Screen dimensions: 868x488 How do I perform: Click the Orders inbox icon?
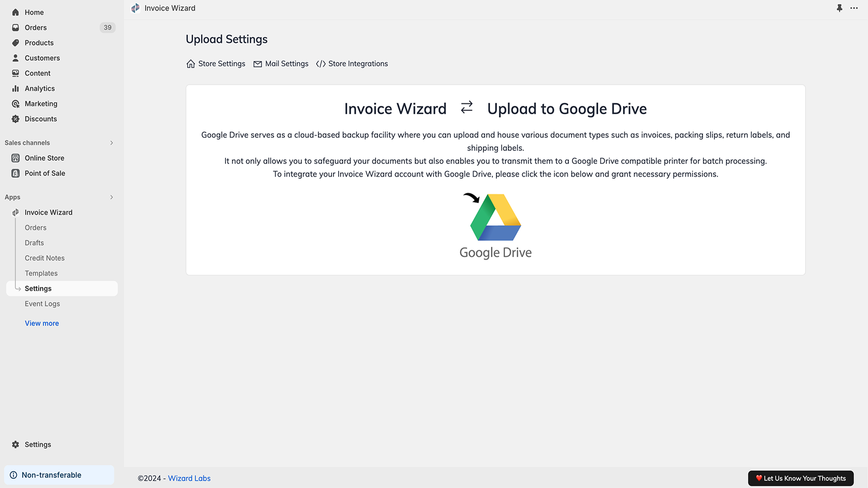click(x=15, y=28)
